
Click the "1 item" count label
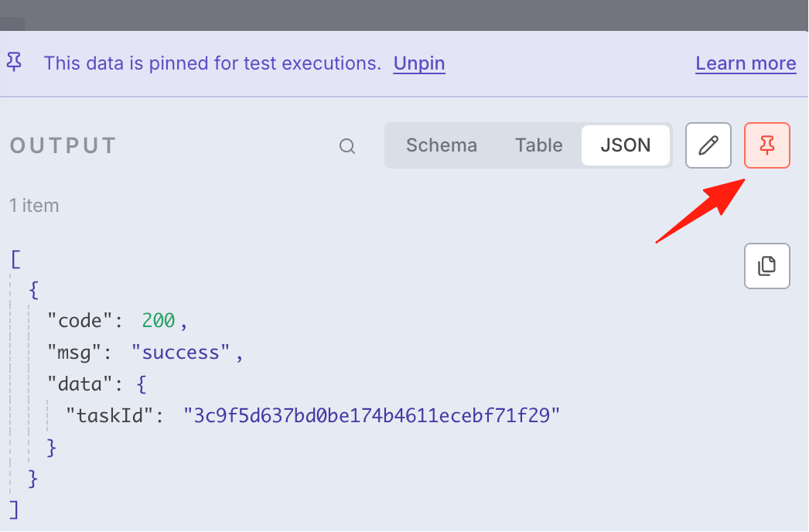point(34,206)
